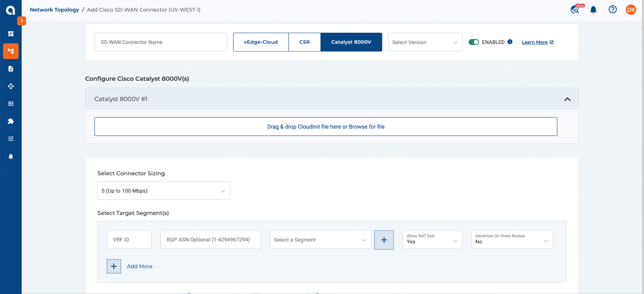Click the BGP ASN Optional input field

(x=211, y=240)
